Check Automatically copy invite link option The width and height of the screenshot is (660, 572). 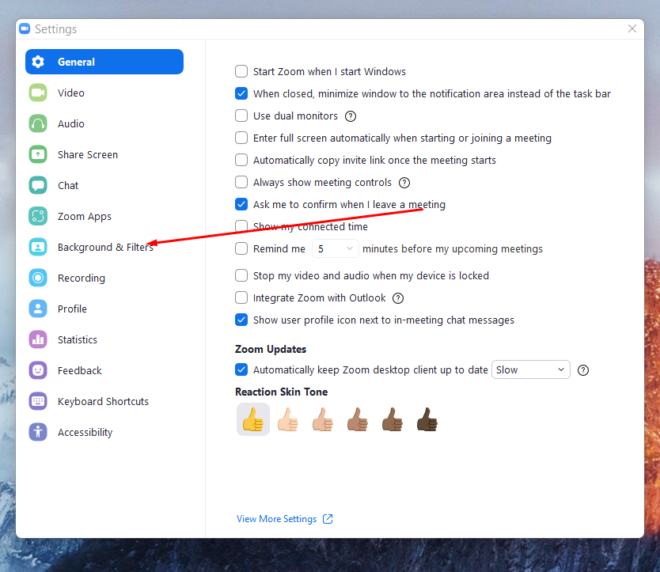[241, 160]
